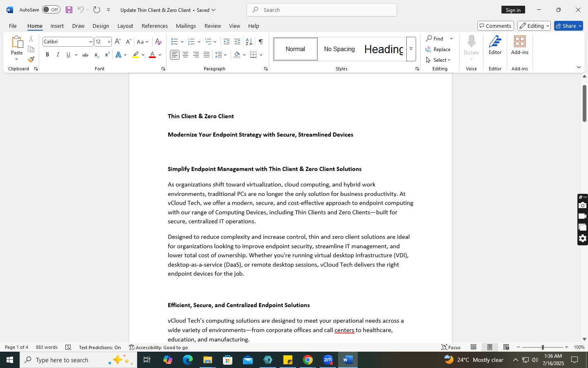Image resolution: width=588 pixels, height=368 pixels.
Task: Open the Comments pane
Action: click(495, 26)
